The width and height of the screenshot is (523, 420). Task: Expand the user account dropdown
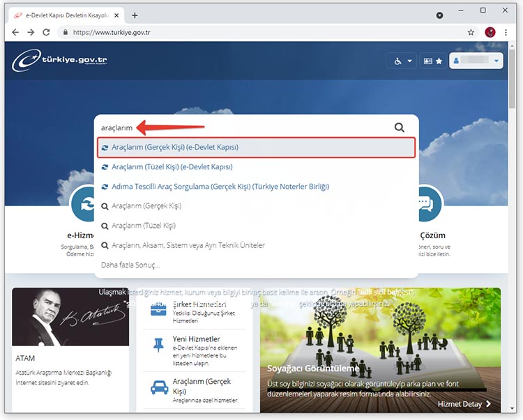[476, 61]
